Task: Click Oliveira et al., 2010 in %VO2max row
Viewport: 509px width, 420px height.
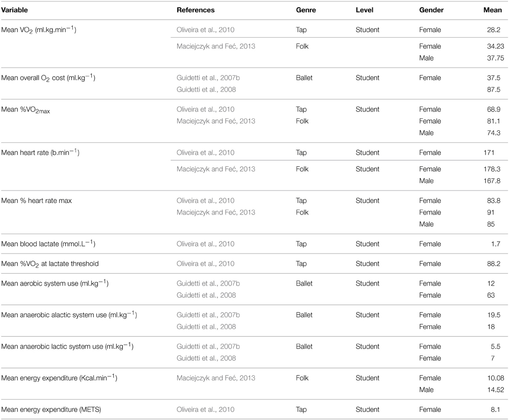Action: (x=205, y=109)
